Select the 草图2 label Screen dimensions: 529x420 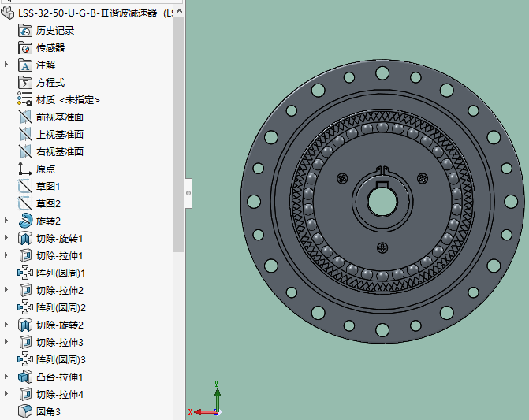(48, 203)
